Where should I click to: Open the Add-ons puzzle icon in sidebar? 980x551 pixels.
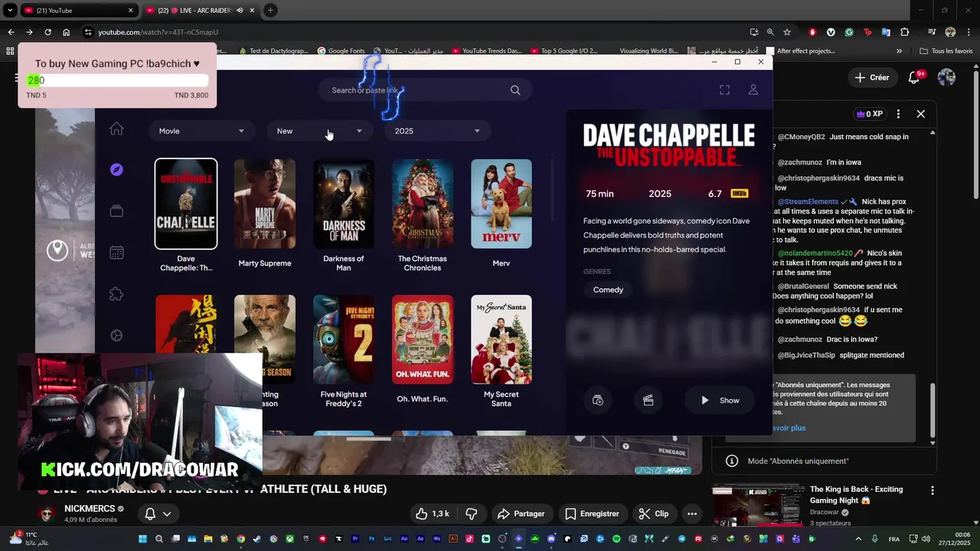tap(116, 294)
